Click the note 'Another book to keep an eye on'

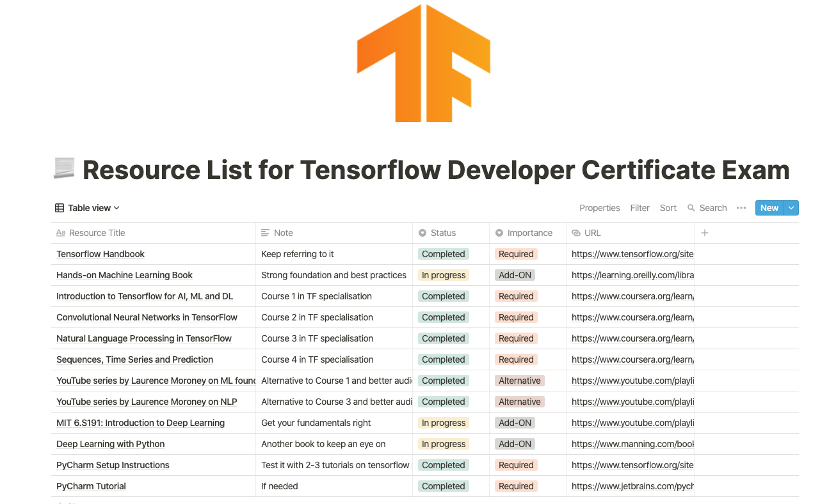323,444
